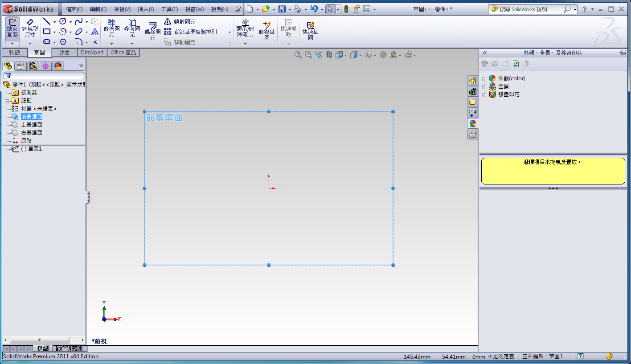
Task: Click Zoom to Fit in view toolbar
Action: [x=298, y=55]
